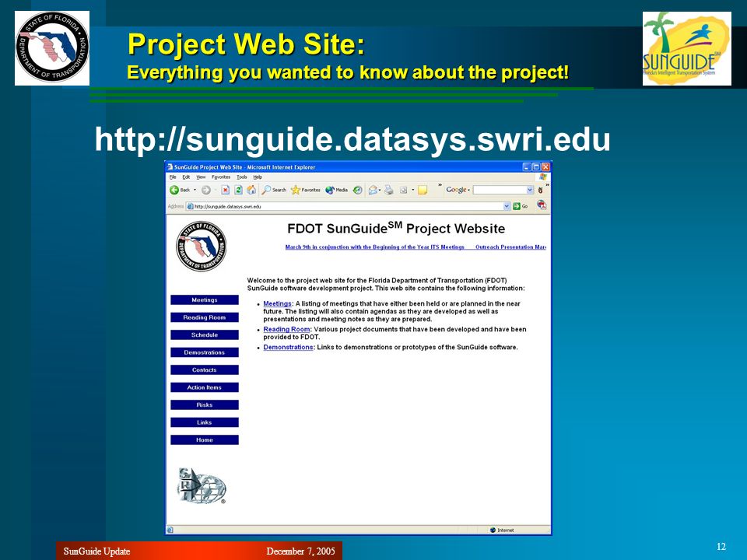Viewport: 747px width, 560px height.
Task: Click the Home navigation button
Action: 205,440
